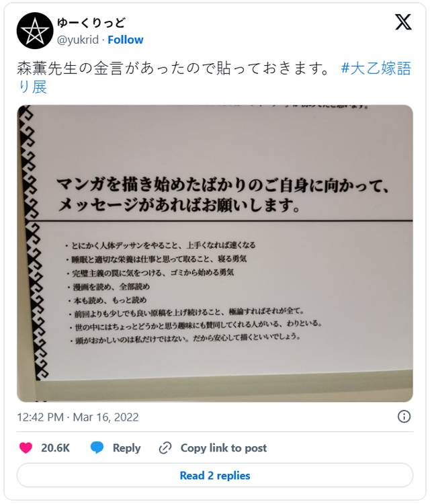Click the Reply text button

[x=126, y=448]
